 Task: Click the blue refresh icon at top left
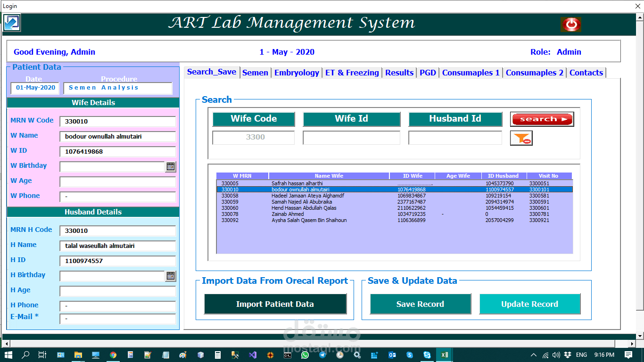(11, 23)
